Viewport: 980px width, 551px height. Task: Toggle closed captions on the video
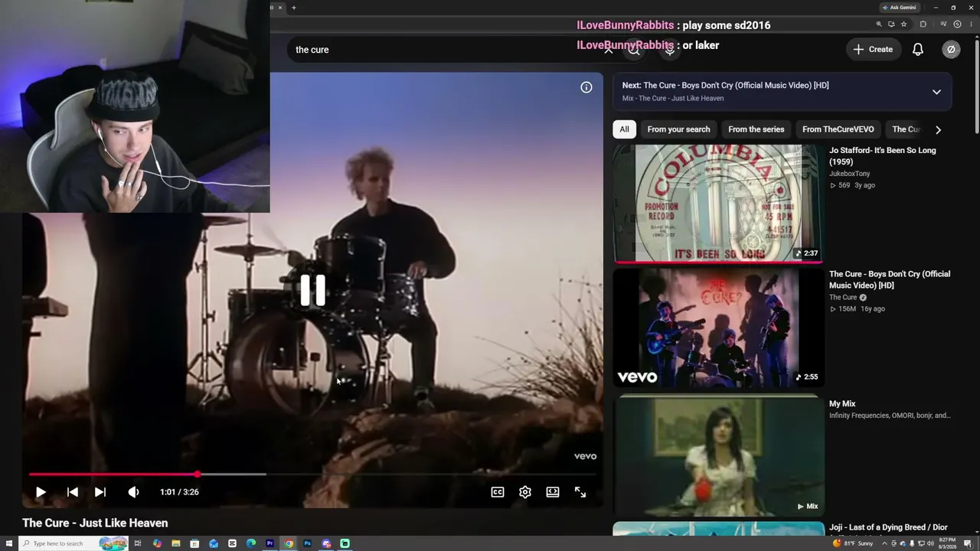[498, 492]
